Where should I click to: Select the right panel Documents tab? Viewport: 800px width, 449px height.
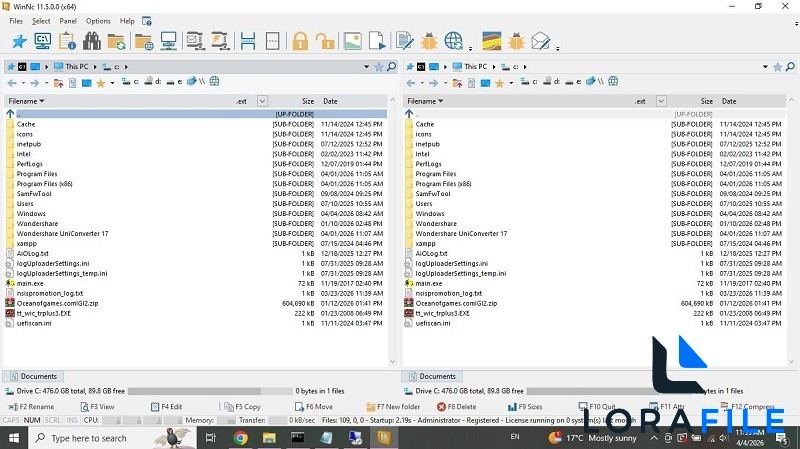432,377
